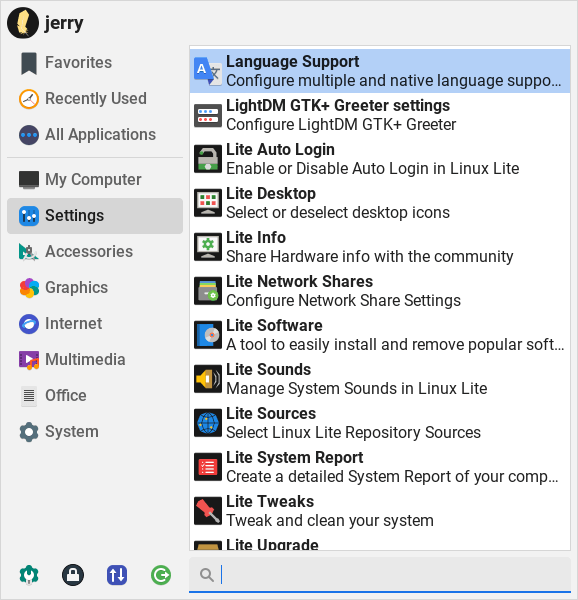This screenshot has height=600, width=578.
Task: Click jerry's user profile avatar
Action: pos(23,23)
